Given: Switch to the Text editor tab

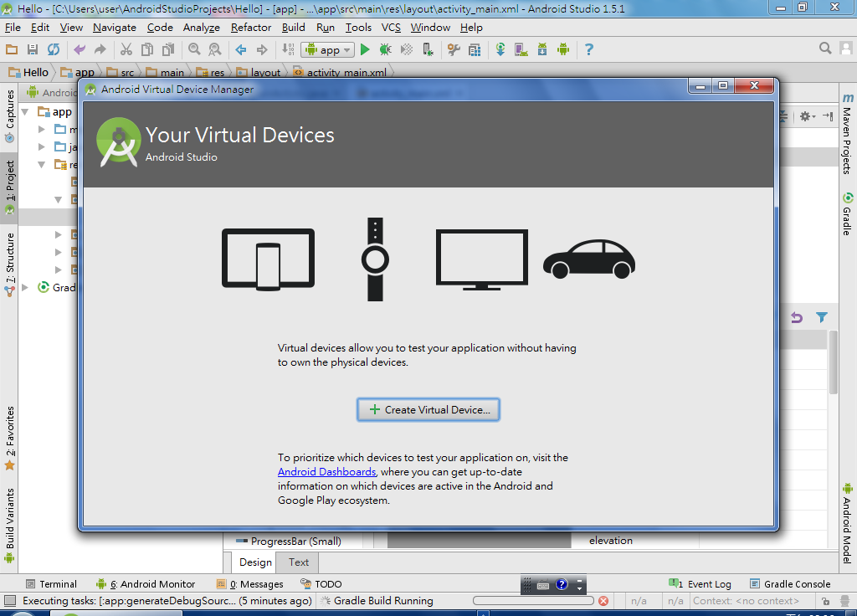Looking at the screenshot, I should [x=299, y=562].
